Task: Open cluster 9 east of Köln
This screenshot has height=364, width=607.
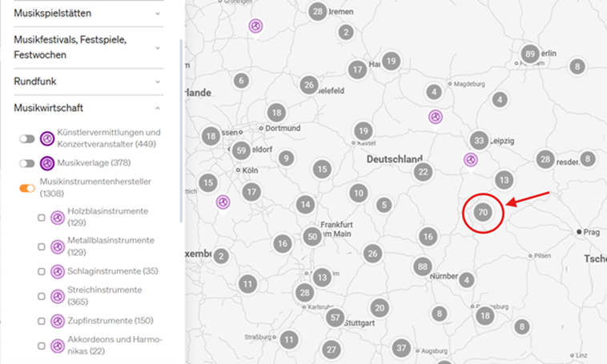Action: click(286, 158)
